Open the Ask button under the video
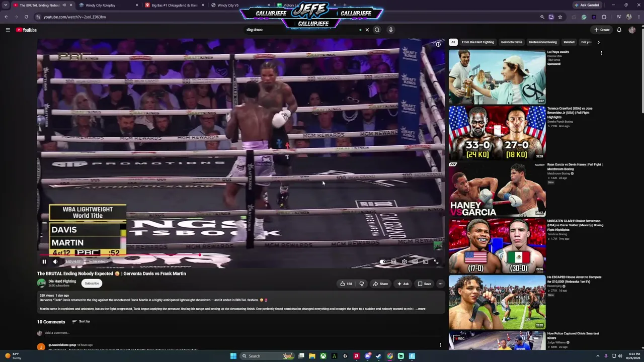 tap(403, 284)
